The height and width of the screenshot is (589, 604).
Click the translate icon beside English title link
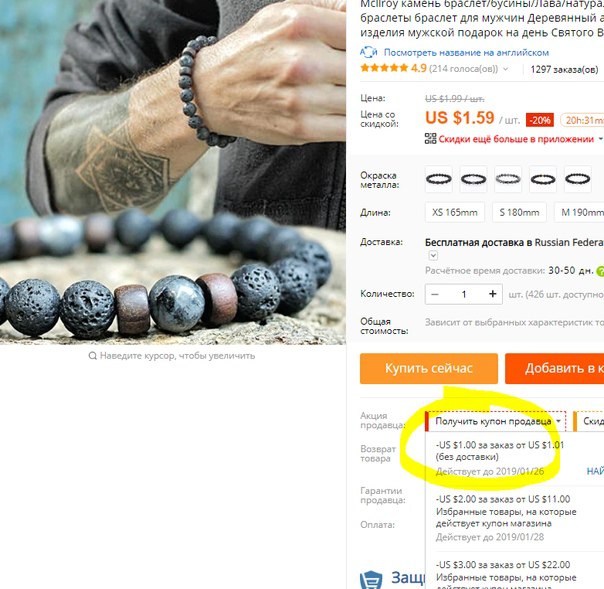coord(369,52)
